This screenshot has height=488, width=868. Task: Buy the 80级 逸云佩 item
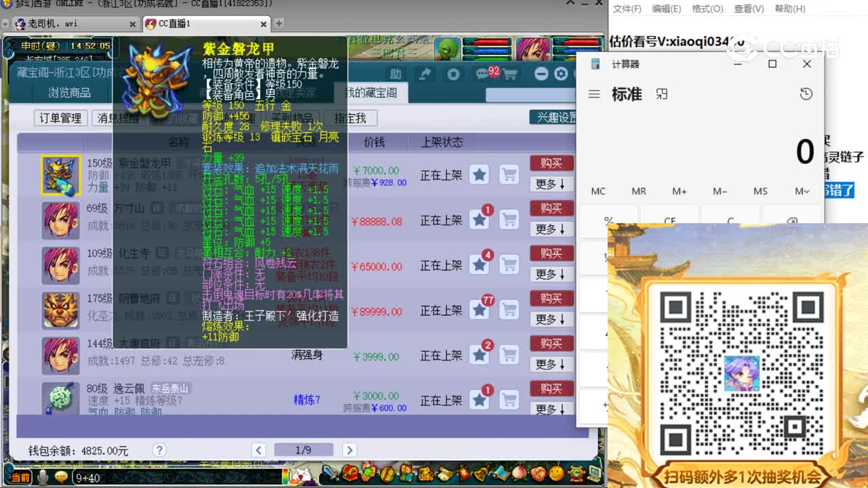coord(552,388)
